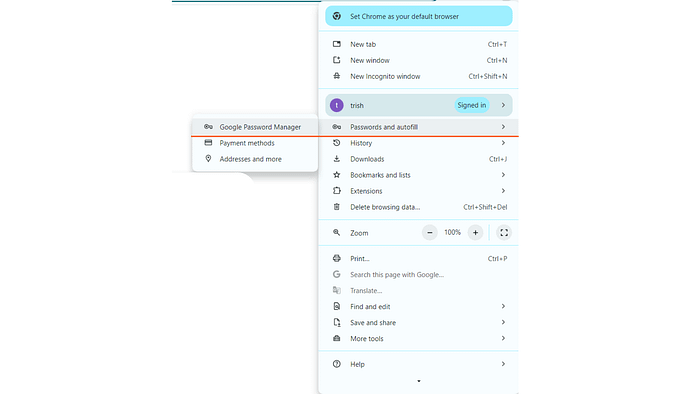This screenshot has height=394, width=700.
Task: Open Google Password Manager
Action: 255,127
